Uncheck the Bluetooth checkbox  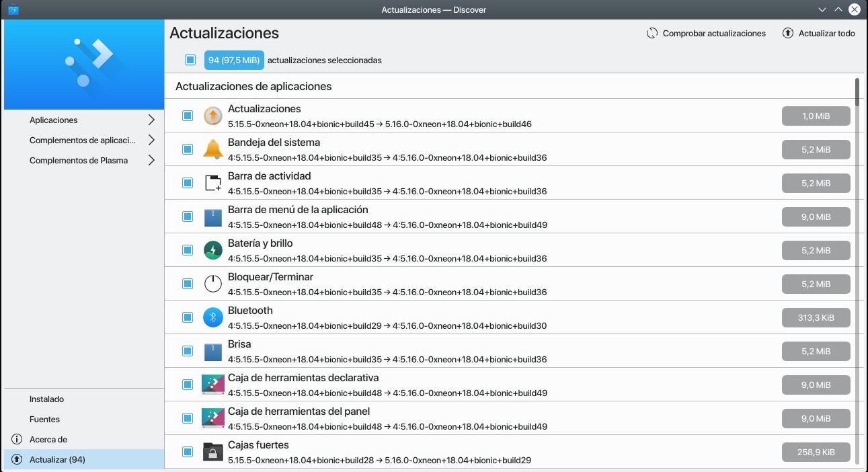(188, 317)
